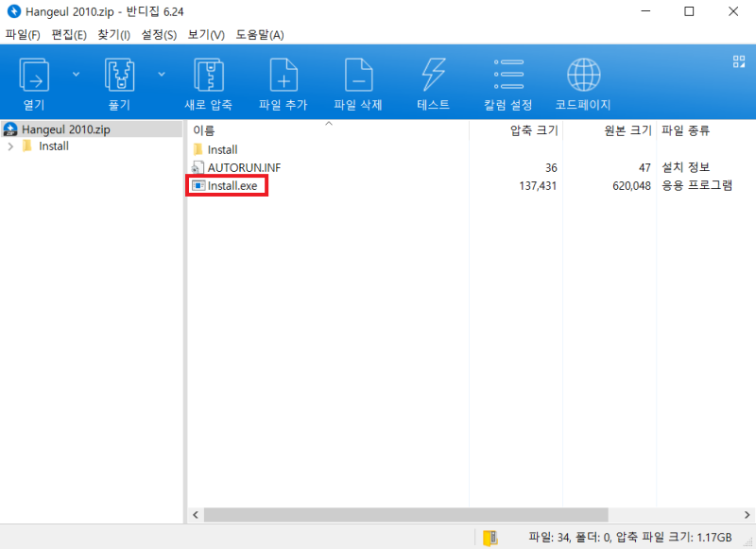Image resolution: width=756 pixels, height=549 pixels.
Task: Click the Open (열기) toolbar icon
Action: [x=34, y=75]
